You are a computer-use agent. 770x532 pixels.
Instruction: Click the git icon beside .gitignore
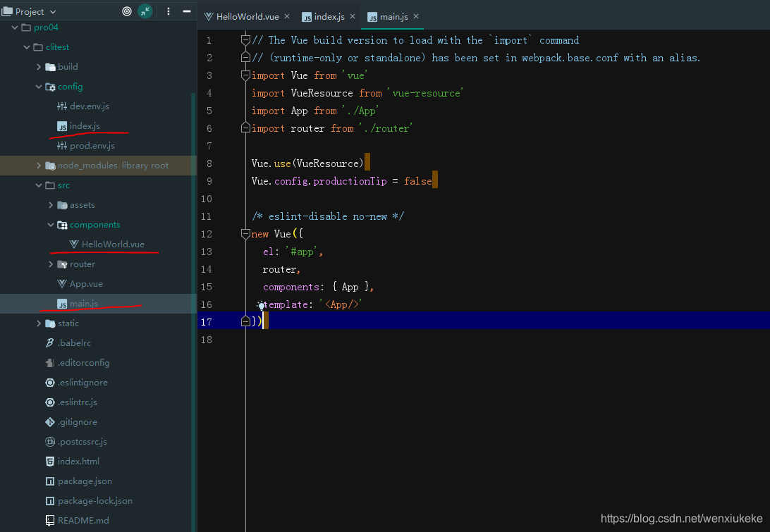pyautogui.click(x=49, y=422)
